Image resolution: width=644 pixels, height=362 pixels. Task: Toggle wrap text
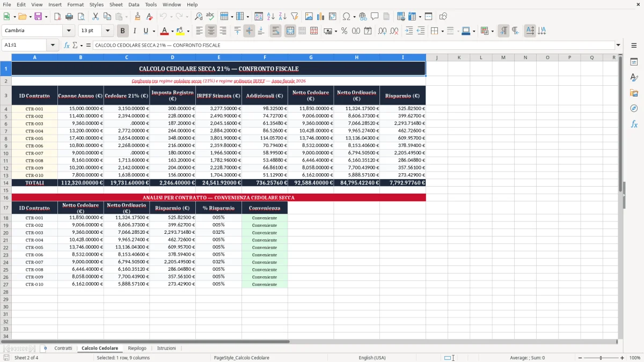(275, 31)
